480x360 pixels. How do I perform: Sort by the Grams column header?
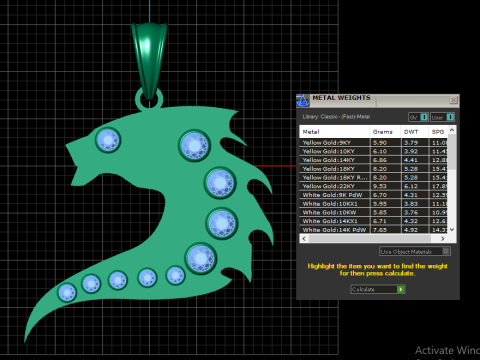[x=385, y=132]
